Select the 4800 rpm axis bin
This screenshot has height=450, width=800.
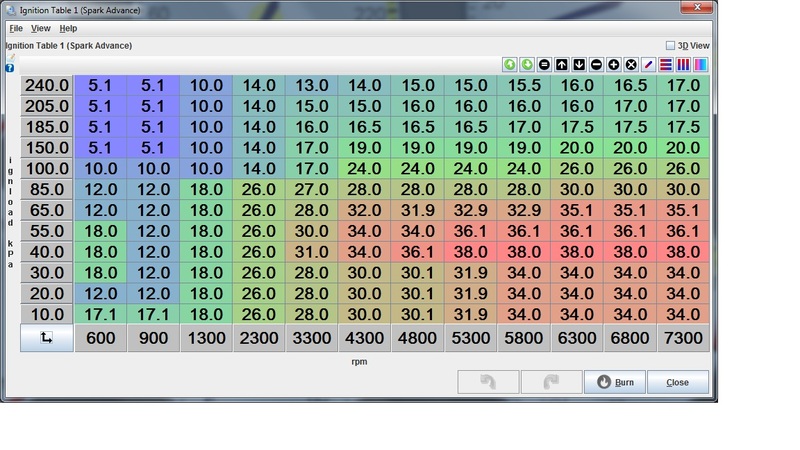tap(417, 338)
